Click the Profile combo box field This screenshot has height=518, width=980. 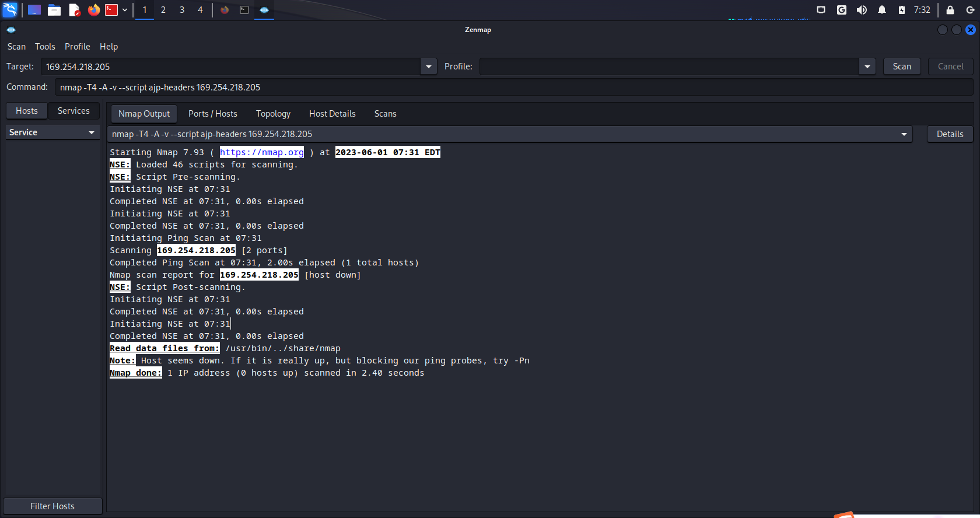coord(669,66)
